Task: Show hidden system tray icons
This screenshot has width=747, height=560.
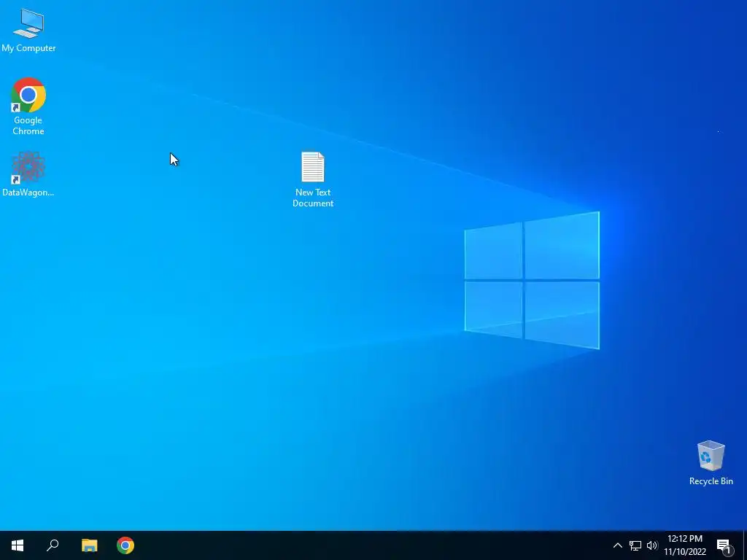Action: click(x=617, y=545)
